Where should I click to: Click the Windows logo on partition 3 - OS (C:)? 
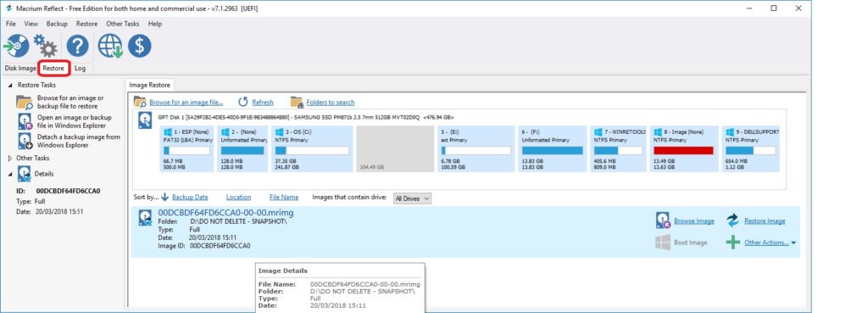click(x=280, y=132)
